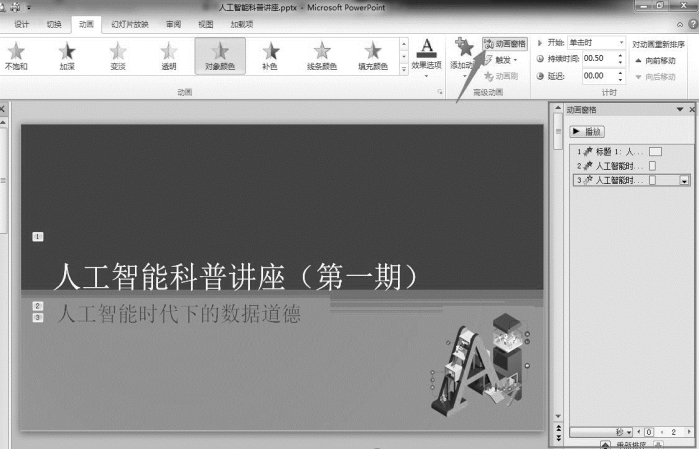The width and height of the screenshot is (699, 449).
Task: Toggle the 动画窗格 animation pane button
Action: tap(505, 44)
